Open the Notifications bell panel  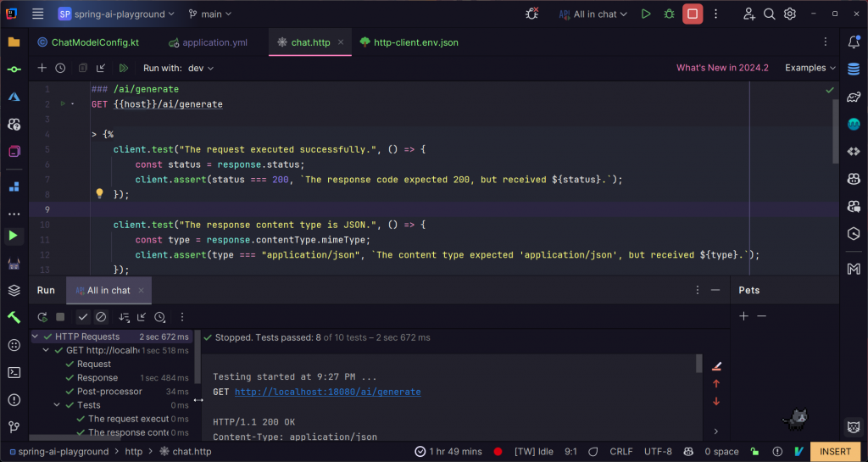[x=854, y=42]
